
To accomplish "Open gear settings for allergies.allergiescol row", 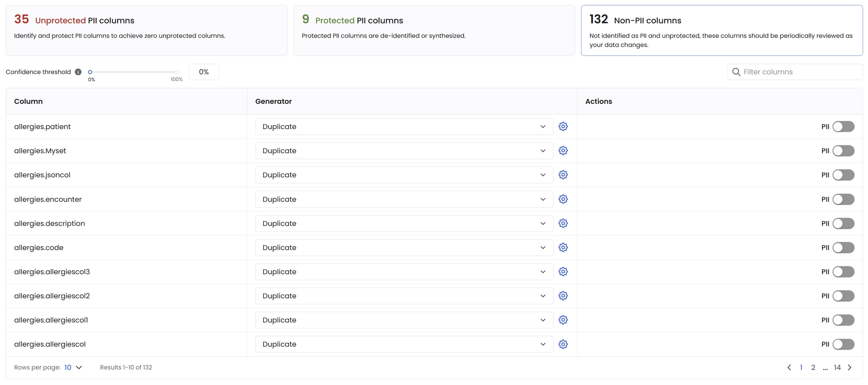I will point(563,344).
